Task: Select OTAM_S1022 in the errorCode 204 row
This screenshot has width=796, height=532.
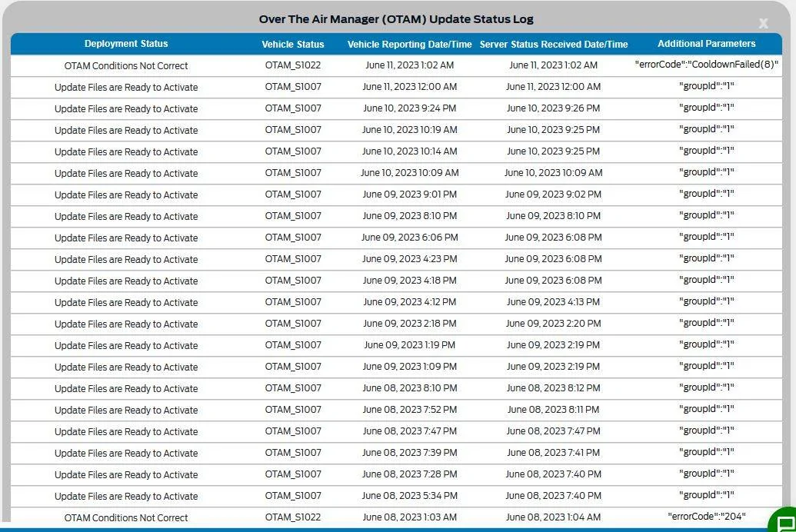Action: point(293,517)
